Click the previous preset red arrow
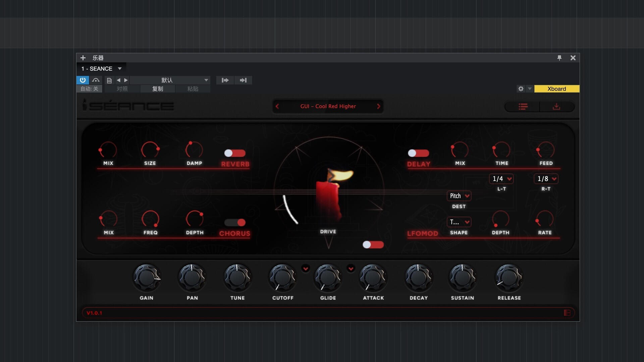This screenshot has width=644, height=362. 277,106
